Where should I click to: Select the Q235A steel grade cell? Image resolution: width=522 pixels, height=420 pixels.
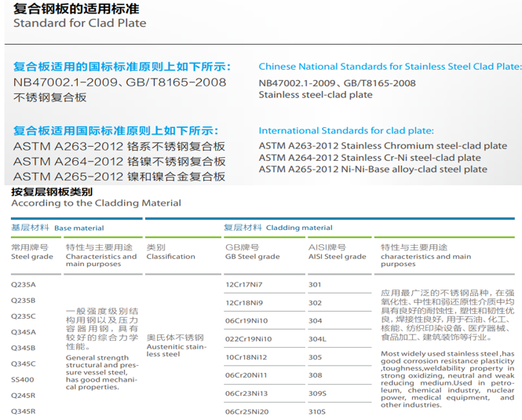(24, 284)
